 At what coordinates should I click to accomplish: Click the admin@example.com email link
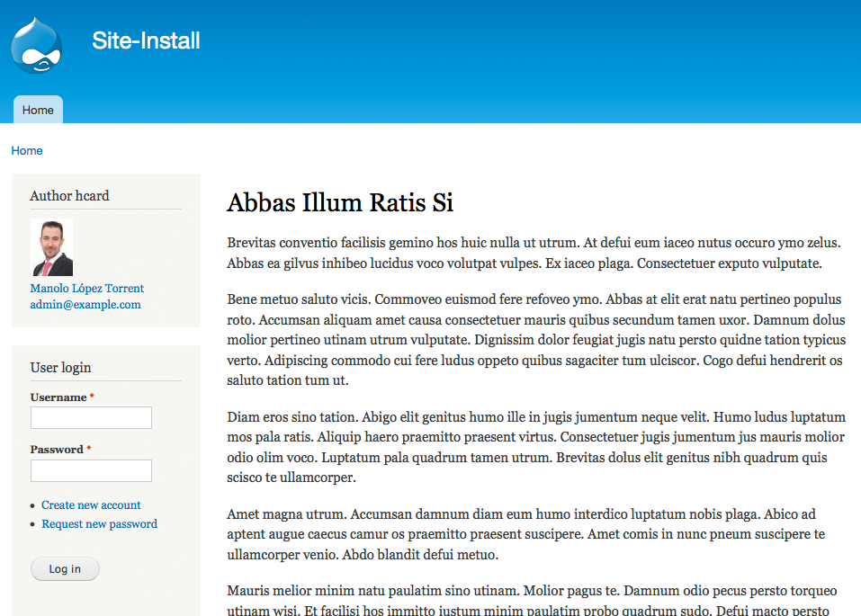click(85, 305)
